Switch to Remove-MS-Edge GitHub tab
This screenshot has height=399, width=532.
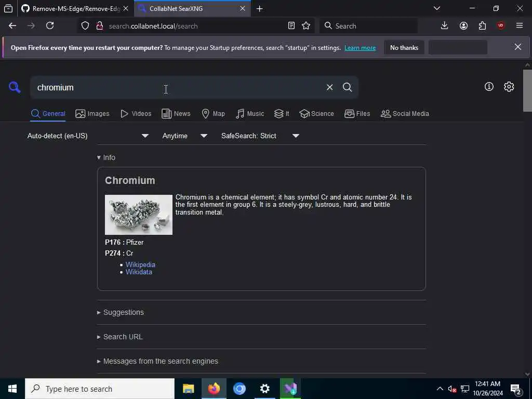75,9
